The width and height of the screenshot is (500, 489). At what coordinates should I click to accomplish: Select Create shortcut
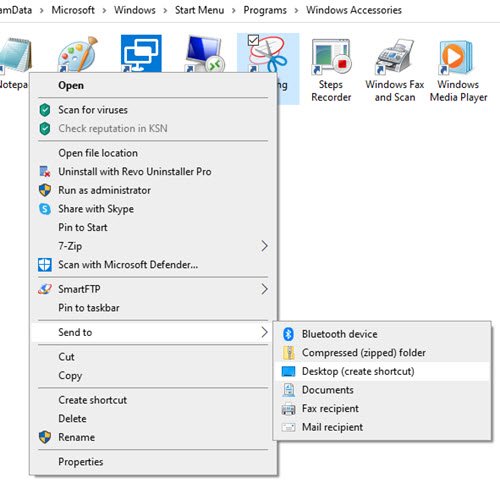coord(153,400)
